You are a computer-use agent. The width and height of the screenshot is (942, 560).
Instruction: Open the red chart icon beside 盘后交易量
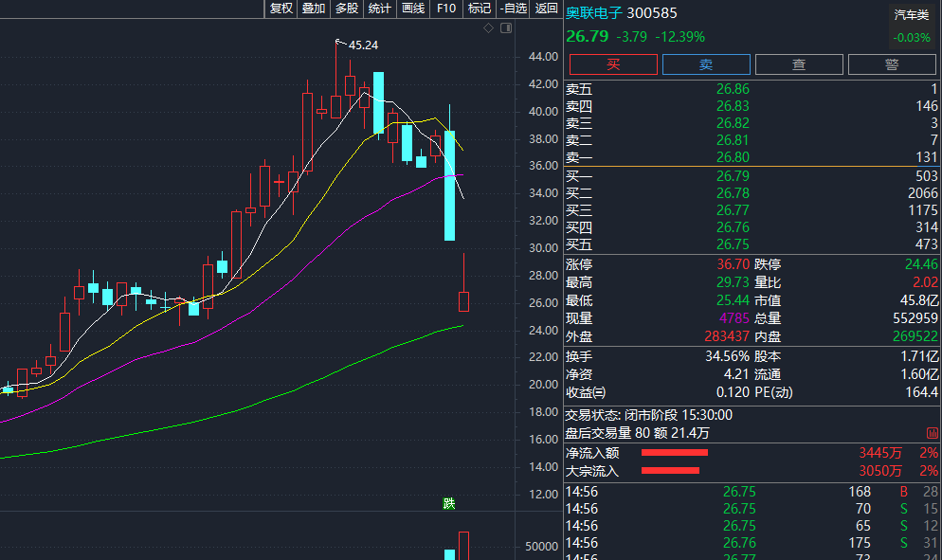(932, 433)
